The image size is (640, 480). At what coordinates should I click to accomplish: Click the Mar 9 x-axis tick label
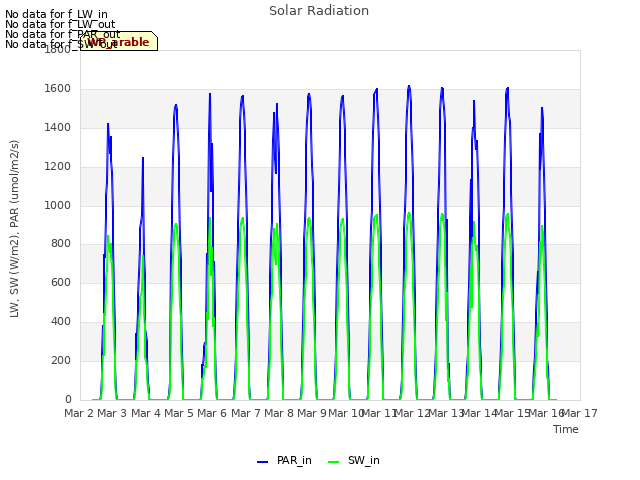click(312, 413)
